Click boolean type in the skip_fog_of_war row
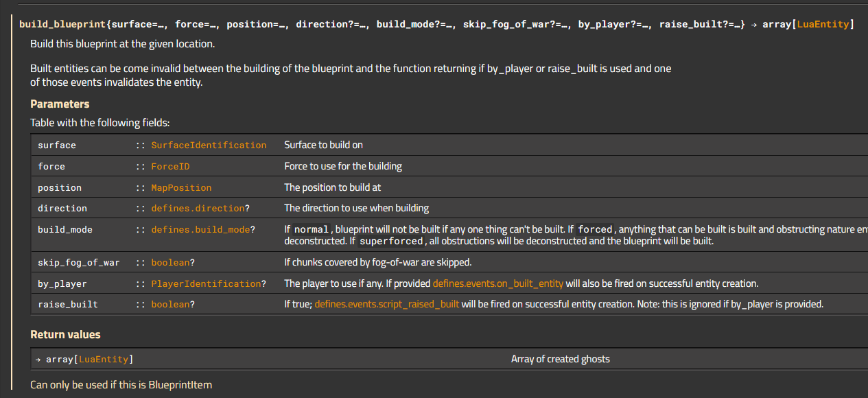This screenshot has height=398, width=868. point(170,263)
